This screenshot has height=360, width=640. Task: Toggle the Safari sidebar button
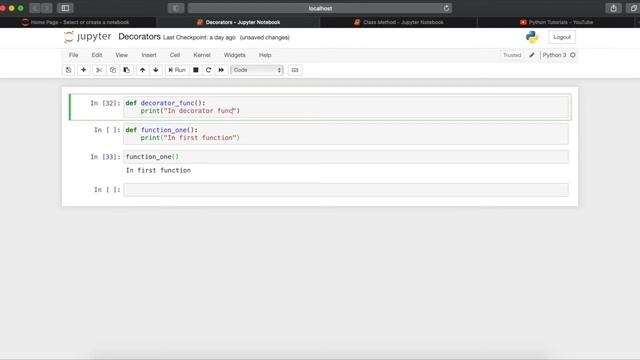pos(65,8)
